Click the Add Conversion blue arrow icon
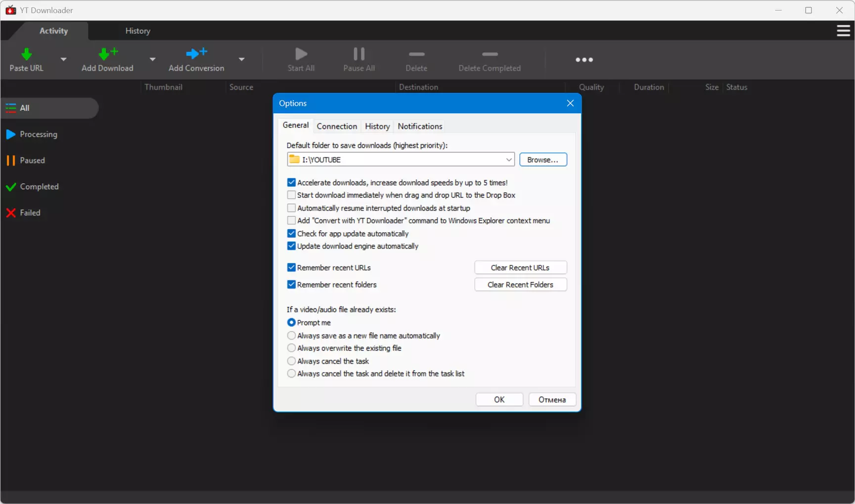Screen dimensions: 855x504 [x=196, y=53]
